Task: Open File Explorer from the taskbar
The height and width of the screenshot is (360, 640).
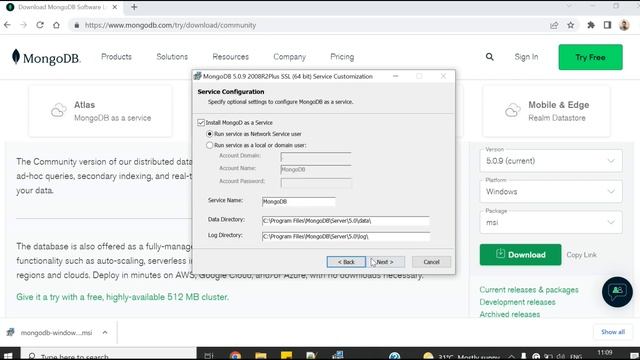Action: click(x=261, y=356)
